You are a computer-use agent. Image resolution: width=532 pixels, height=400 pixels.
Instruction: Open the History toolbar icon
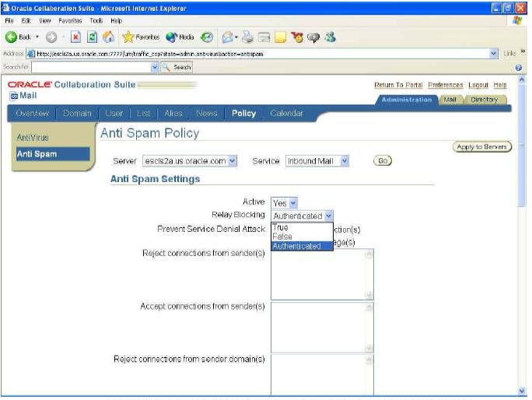(x=207, y=37)
